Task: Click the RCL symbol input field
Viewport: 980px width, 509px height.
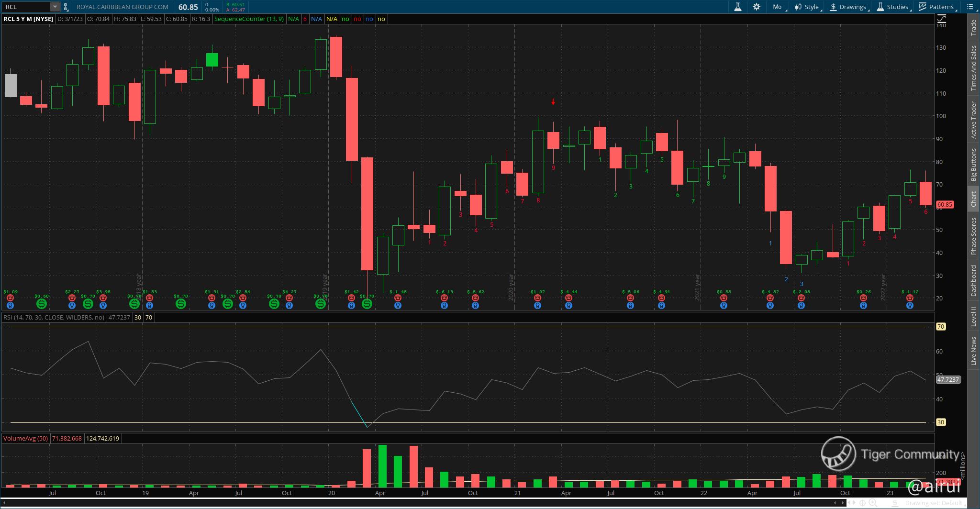Action: pos(27,7)
